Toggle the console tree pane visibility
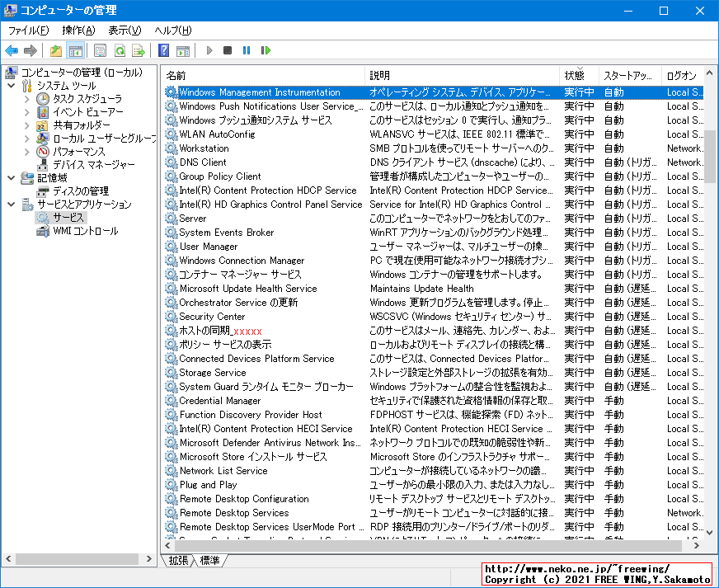Viewport: 719px width, 588px height. (x=74, y=50)
